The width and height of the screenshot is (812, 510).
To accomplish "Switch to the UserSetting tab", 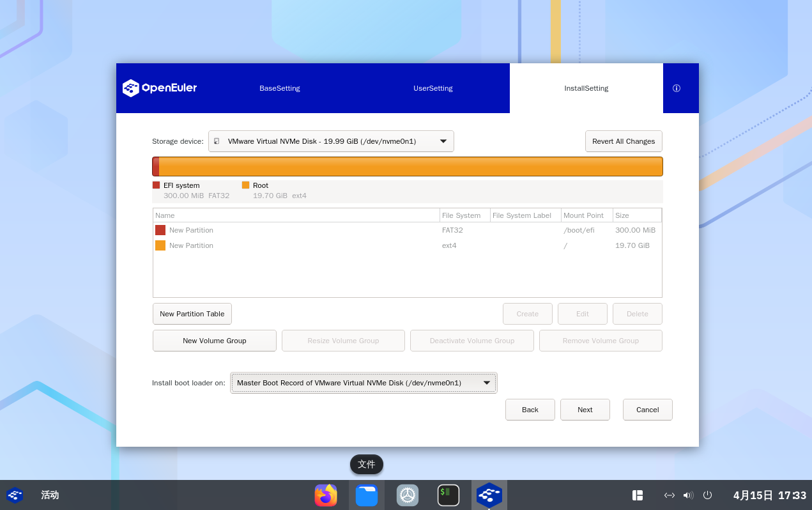I will pyautogui.click(x=433, y=88).
